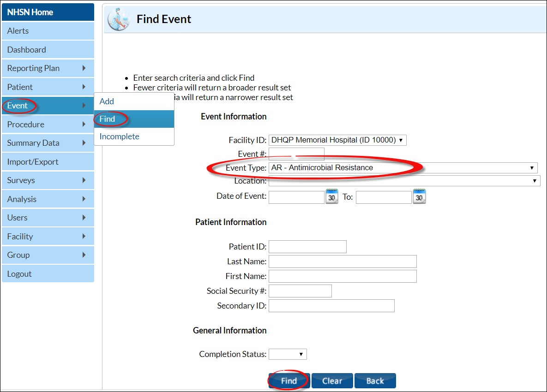Focus the Event # input field

coord(296,154)
